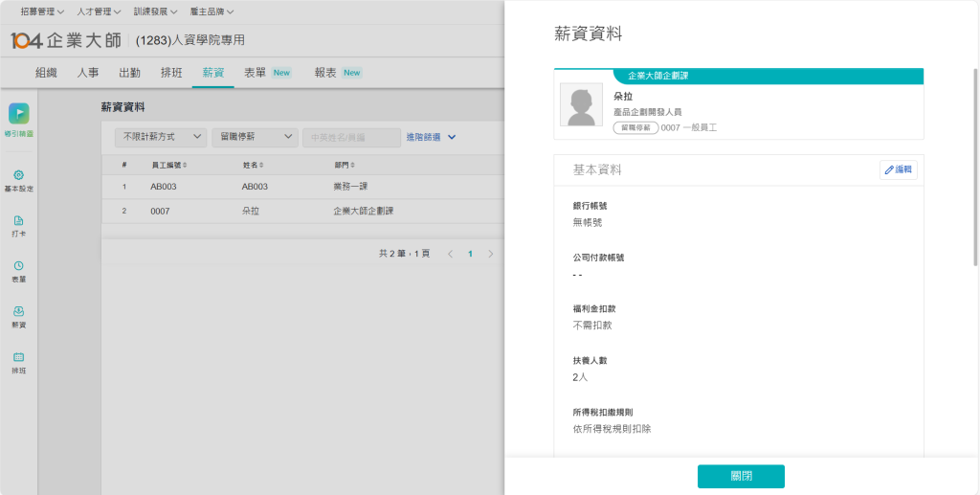Switch to the 出勤 tab

pyautogui.click(x=129, y=73)
